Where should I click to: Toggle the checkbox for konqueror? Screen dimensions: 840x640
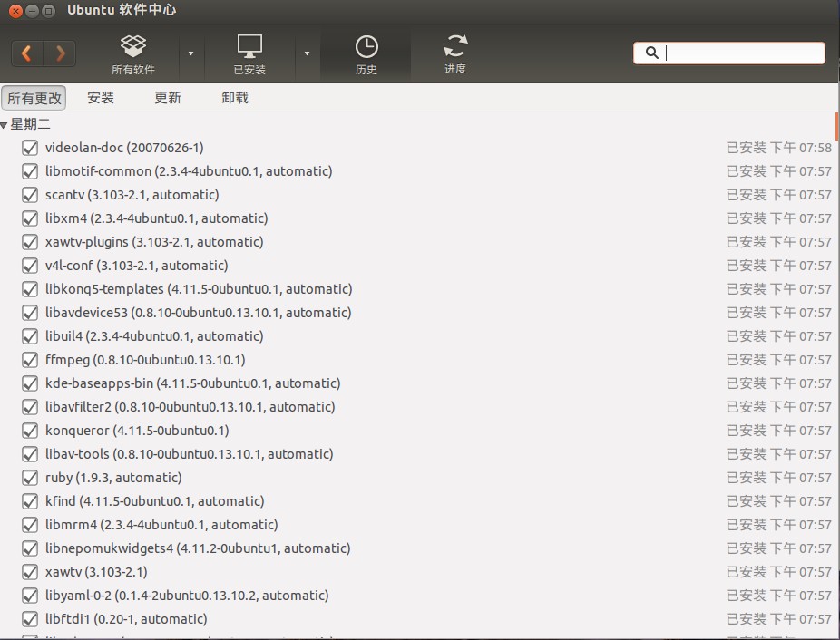[x=30, y=431]
